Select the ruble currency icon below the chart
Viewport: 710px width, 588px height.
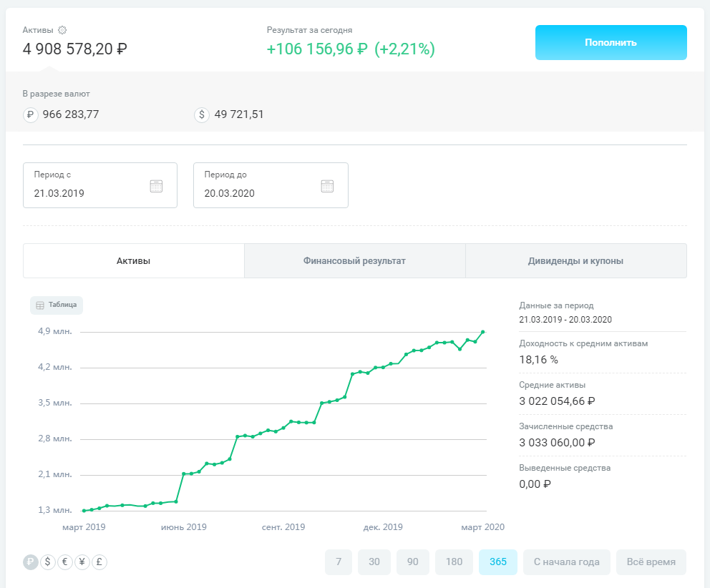coord(31,562)
